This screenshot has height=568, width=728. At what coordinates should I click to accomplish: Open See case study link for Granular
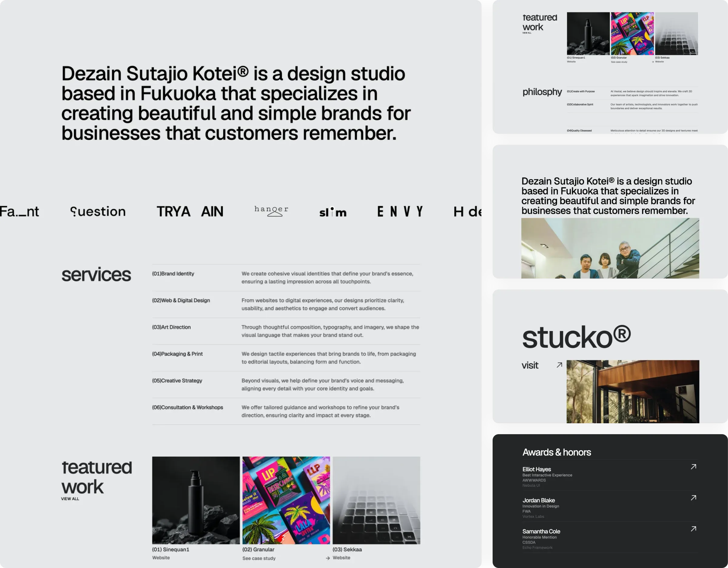click(x=259, y=558)
